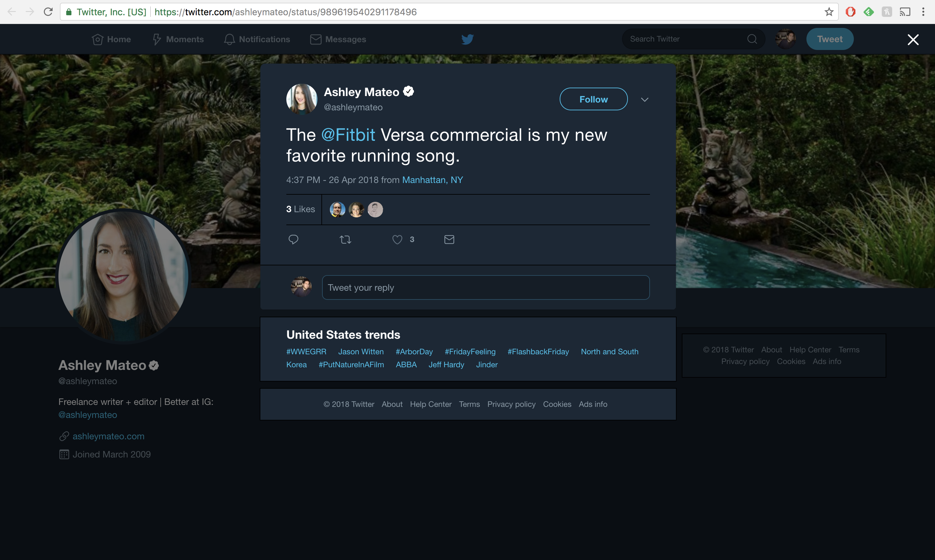Image resolution: width=935 pixels, height=560 pixels.
Task: Open the Manhattan, NY location link
Action: click(x=432, y=180)
